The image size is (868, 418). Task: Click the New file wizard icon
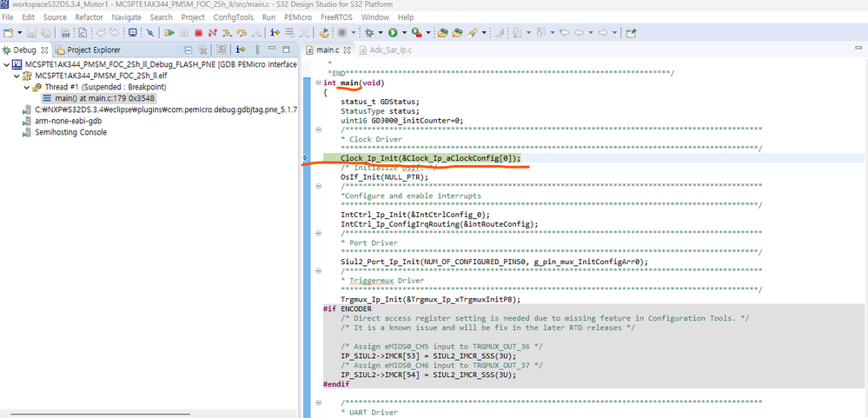[x=9, y=33]
